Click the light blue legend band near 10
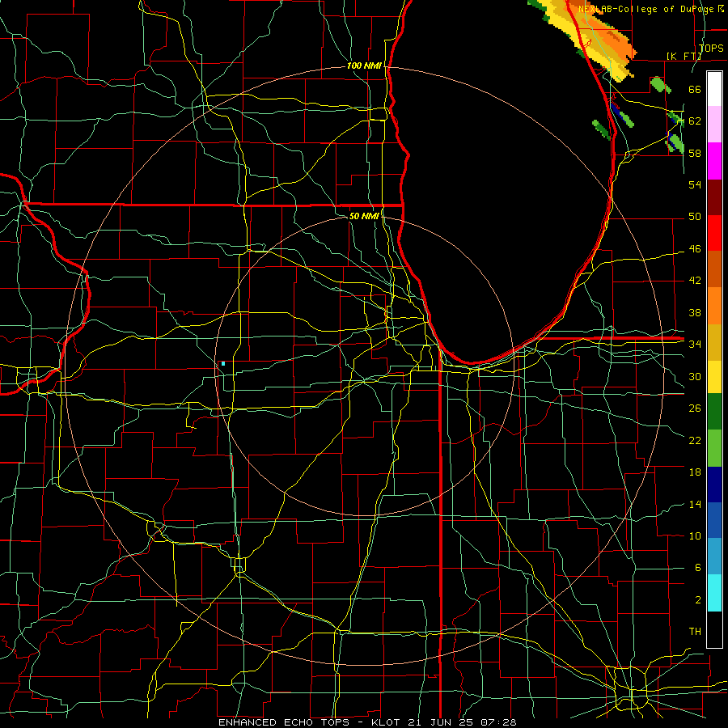The height and width of the screenshot is (728, 728). (714, 557)
